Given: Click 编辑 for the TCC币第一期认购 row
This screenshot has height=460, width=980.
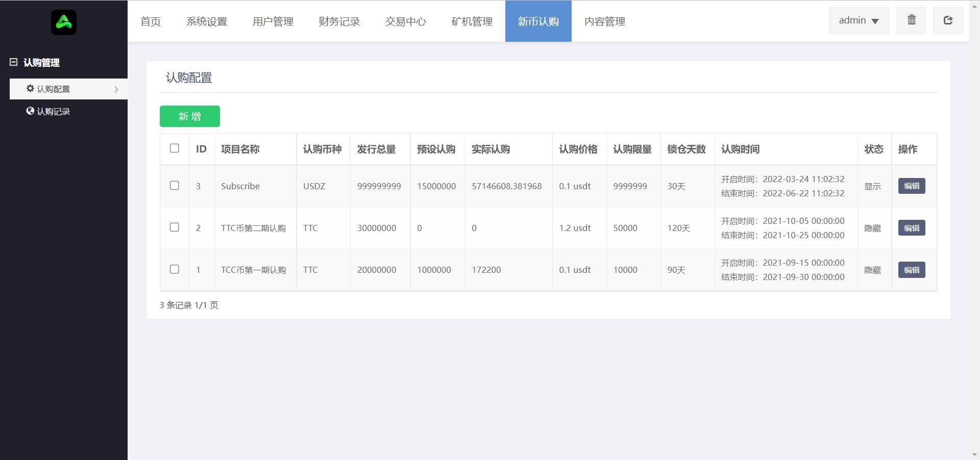Looking at the screenshot, I should click(x=911, y=270).
